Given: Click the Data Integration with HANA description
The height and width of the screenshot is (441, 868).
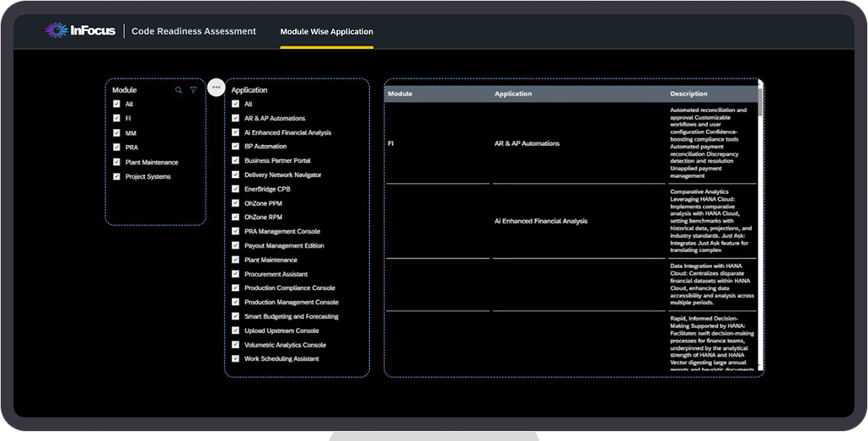Looking at the screenshot, I should (712, 284).
